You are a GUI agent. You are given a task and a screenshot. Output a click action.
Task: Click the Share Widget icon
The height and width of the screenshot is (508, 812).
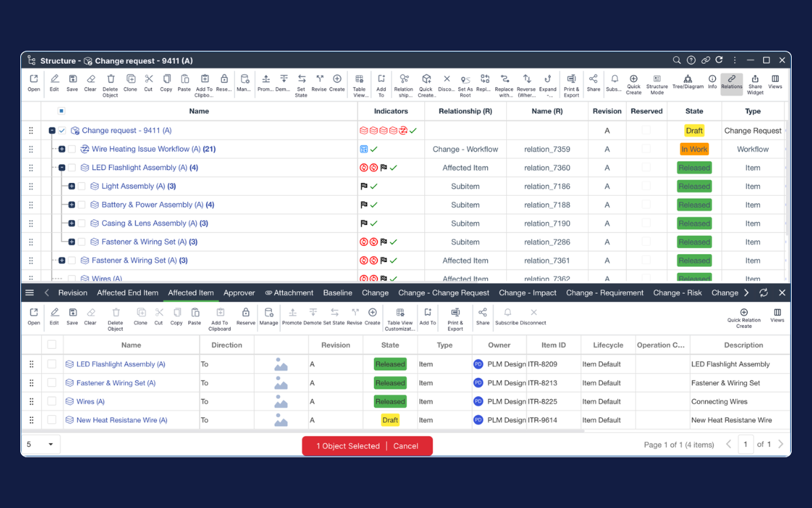tap(755, 80)
